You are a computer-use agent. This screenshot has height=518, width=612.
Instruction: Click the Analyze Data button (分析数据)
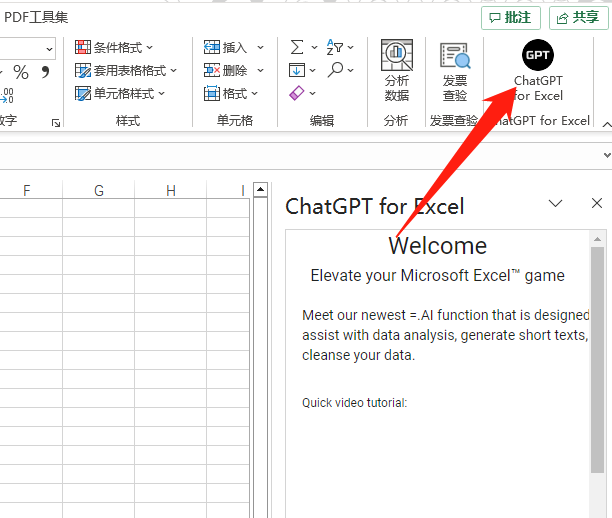(397, 71)
